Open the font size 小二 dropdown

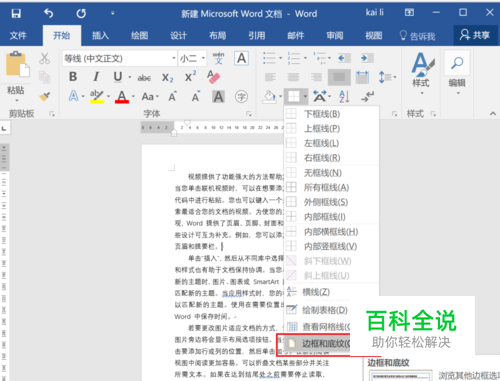click(192, 59)
